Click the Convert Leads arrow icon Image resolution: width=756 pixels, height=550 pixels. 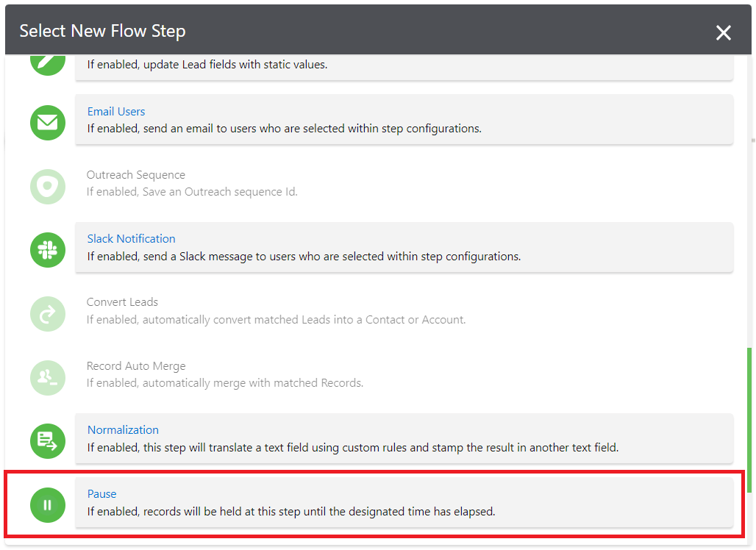(48, 314)
